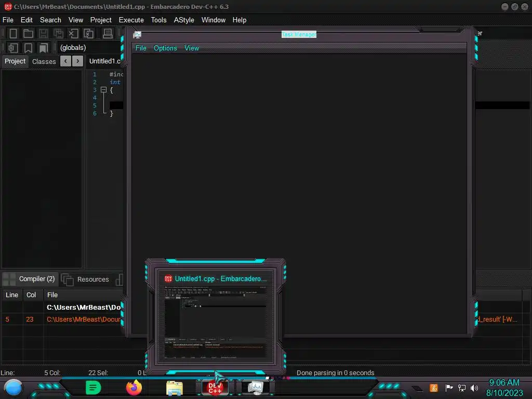
Task: Click the Java update tray icon
Action: (434, 388)
